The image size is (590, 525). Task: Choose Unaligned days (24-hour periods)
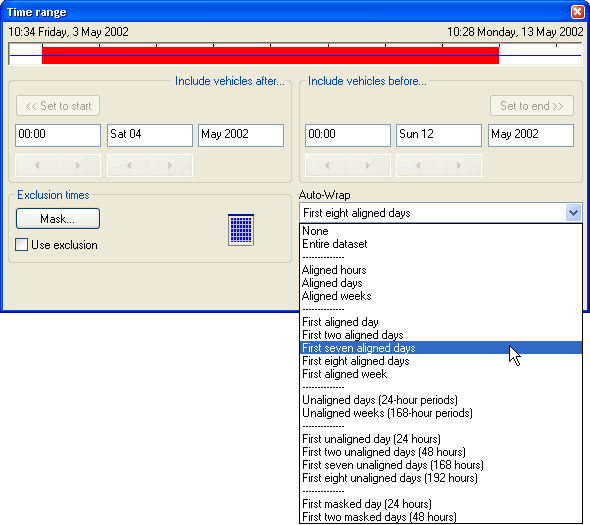click(441, 400)
